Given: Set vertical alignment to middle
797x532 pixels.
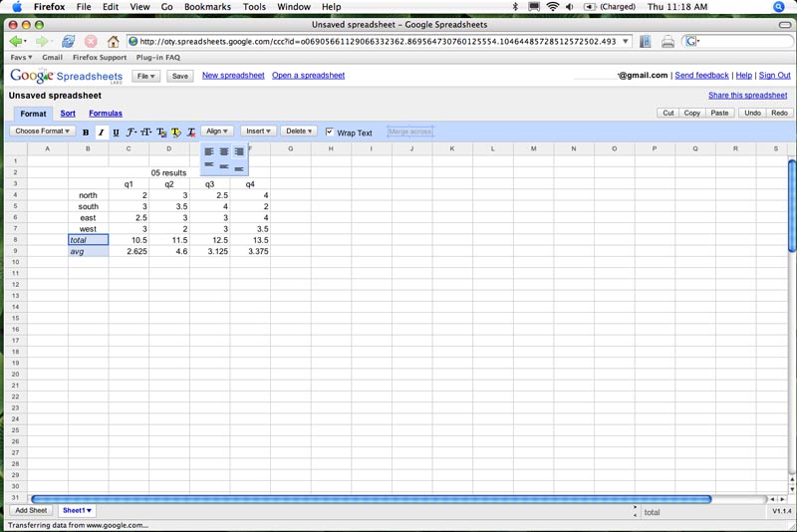Looking at the screenshot, I should point(223,166).
